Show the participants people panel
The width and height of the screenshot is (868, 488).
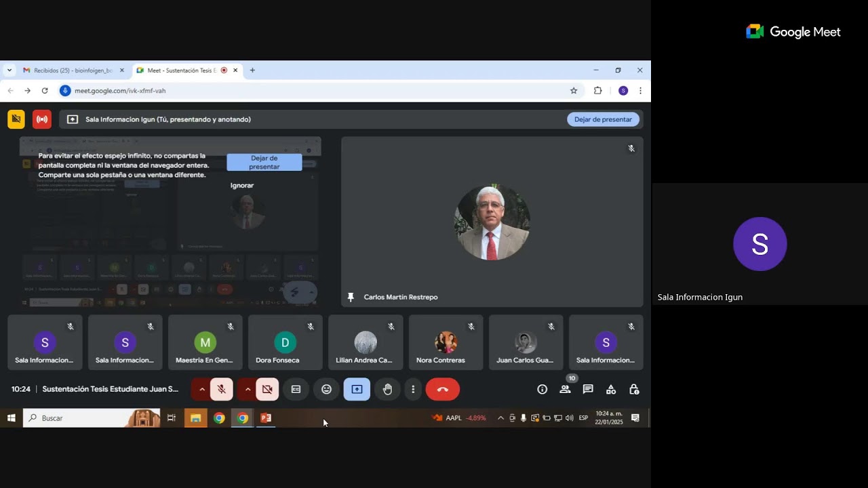tap(565, 389)
